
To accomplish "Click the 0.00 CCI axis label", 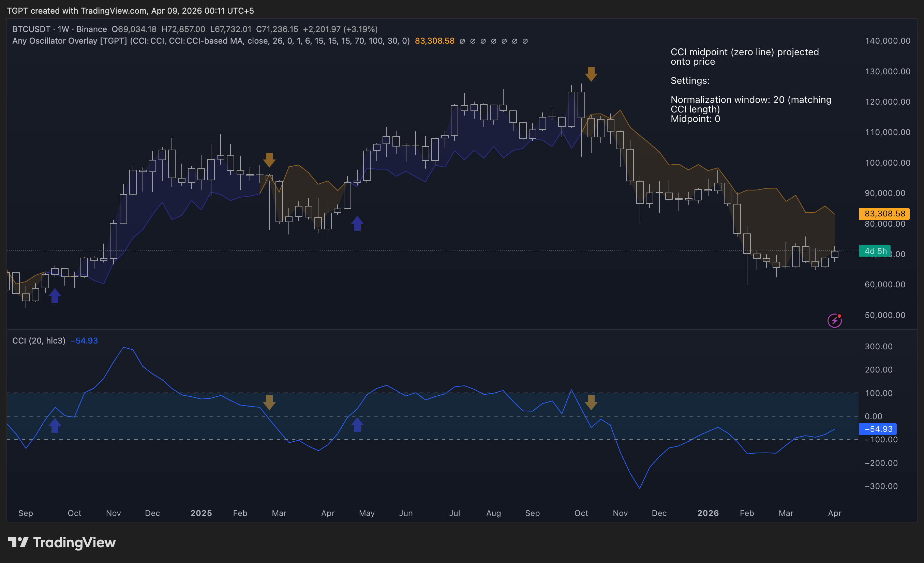I will (x=874, y=416).
